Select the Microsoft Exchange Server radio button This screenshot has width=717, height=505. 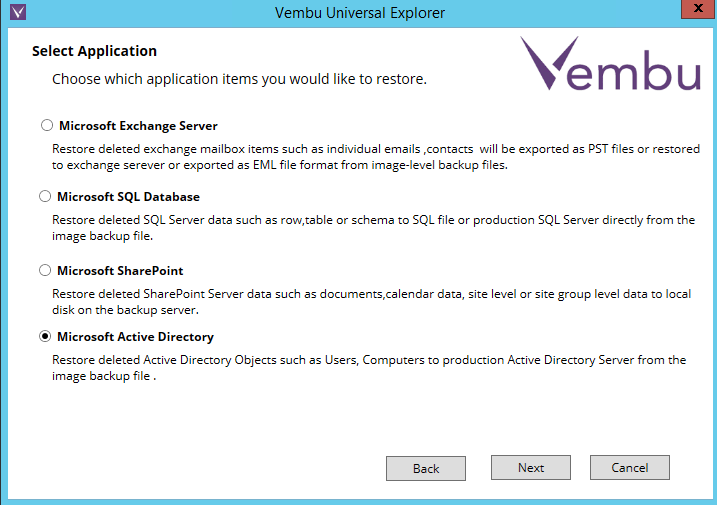[47, 125]
